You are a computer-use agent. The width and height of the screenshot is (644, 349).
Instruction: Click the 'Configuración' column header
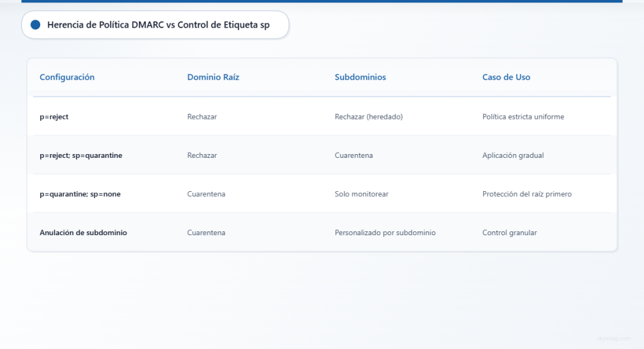click(67, 77)
